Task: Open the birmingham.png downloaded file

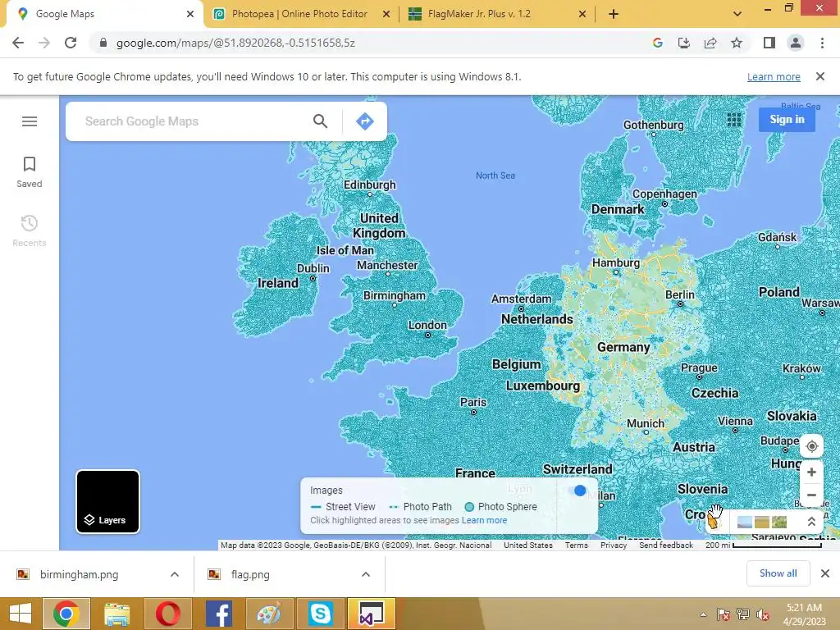Action: [79, 574]
